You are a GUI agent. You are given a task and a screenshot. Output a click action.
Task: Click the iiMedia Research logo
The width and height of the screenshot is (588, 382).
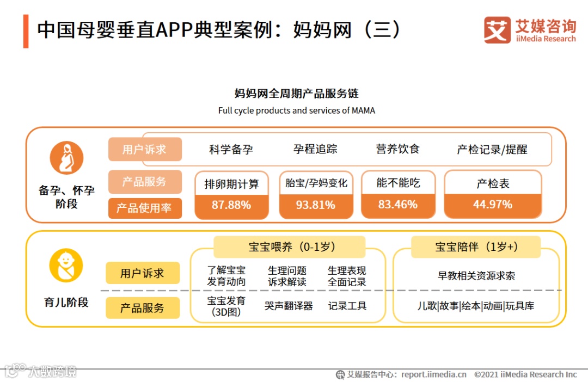pyautogui.click(x=530, y=30)
